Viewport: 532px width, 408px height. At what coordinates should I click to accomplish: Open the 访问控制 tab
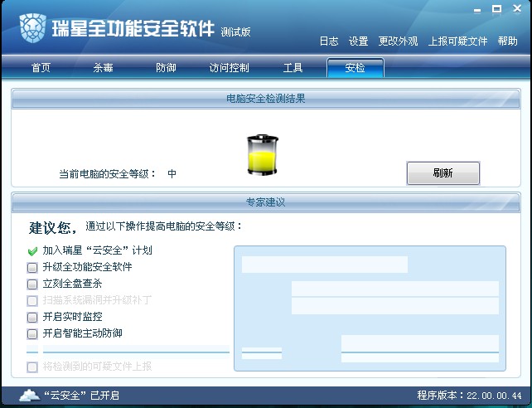[x=229, y=67]
